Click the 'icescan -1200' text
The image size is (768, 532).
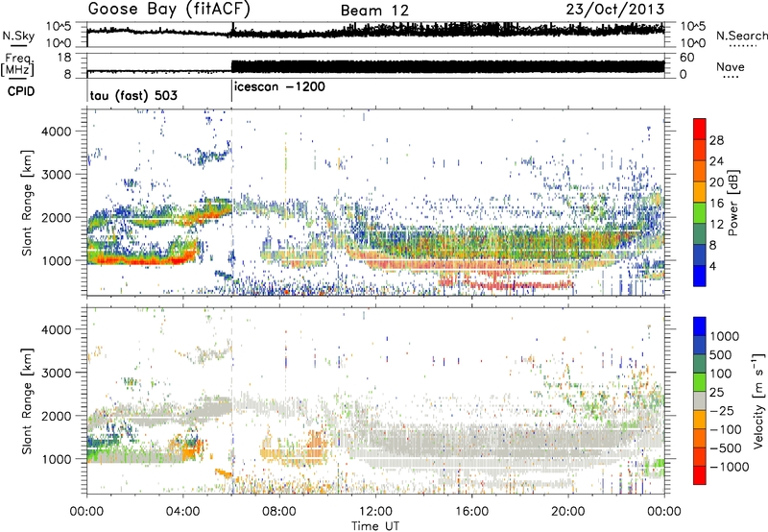[279, 87]
